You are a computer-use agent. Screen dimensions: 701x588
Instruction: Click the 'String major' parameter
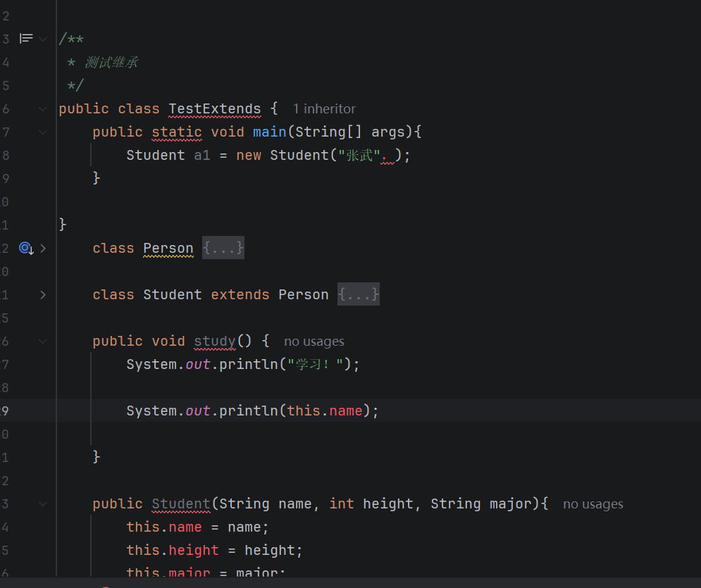pos(481,504)
